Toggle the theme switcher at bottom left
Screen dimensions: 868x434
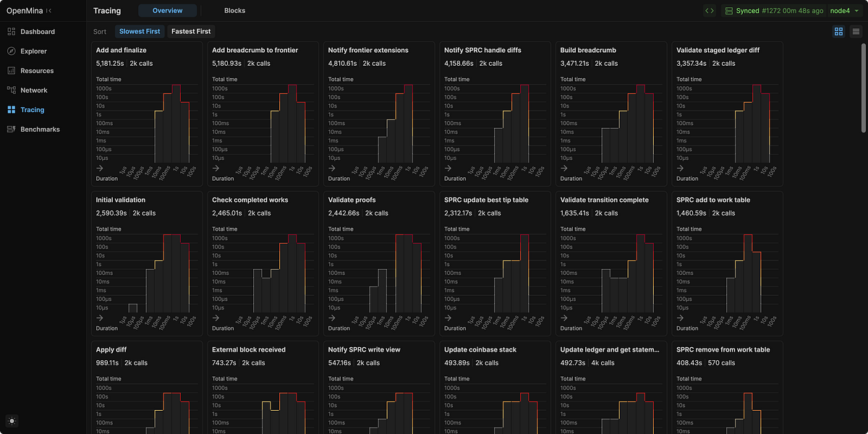(12, 421)
